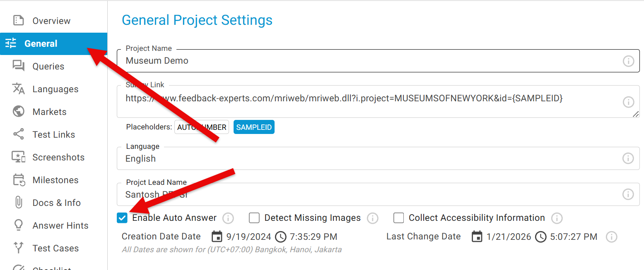Check Collect Accessibility Information box
The image size is (644, 270).
[398, 218]
